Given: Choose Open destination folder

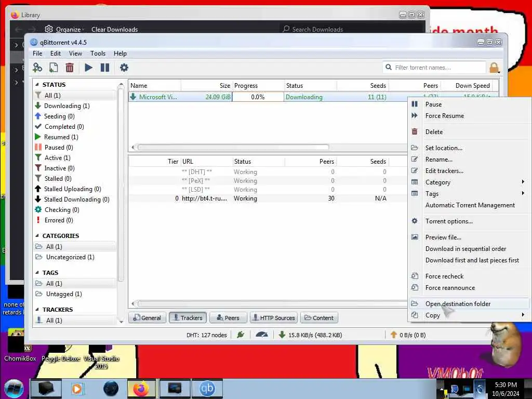Looking at the screenshot, I should tap(469, 303).
